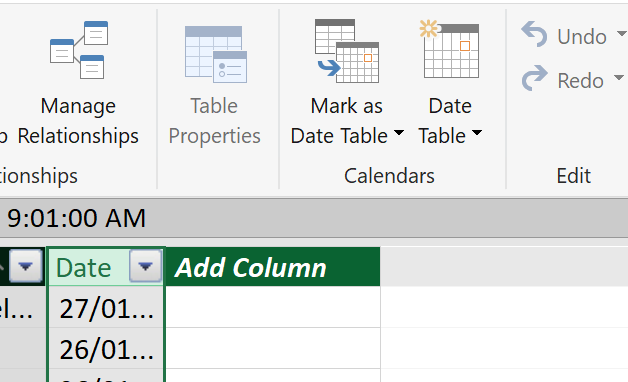
Task: Click the Mark as Date Table icon
Action: point(347,51)
